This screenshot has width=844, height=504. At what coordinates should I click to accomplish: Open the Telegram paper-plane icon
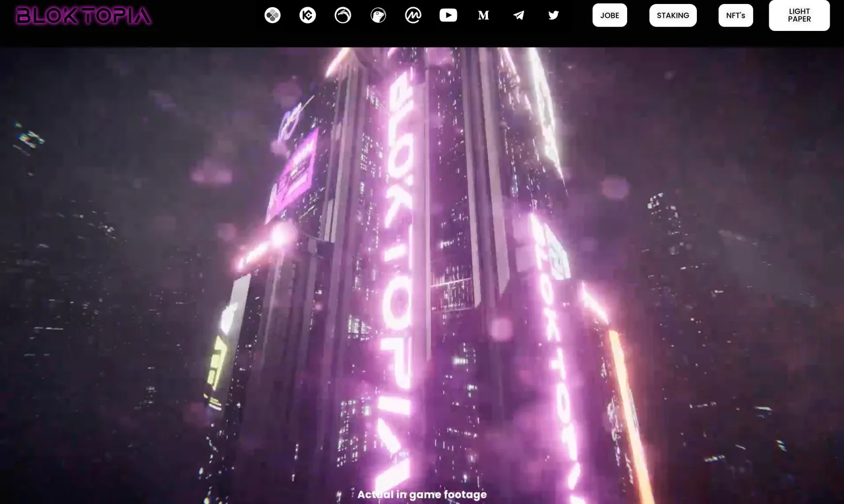[x=519, y=15]
